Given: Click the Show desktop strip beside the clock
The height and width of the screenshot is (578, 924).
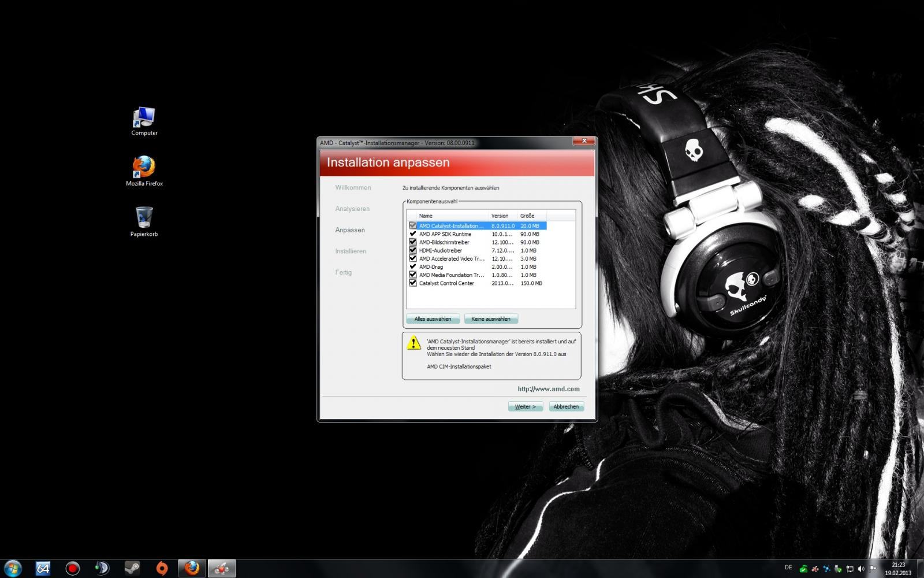Looking at the screenshot, I should click(919, 569).
